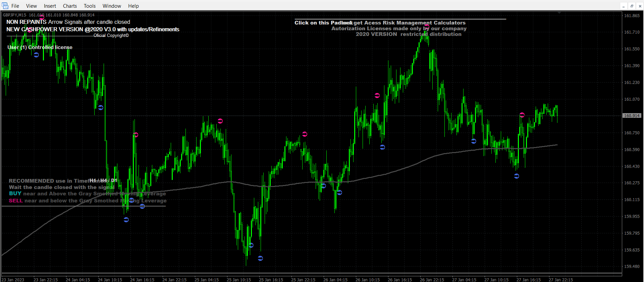Click the pink sell arrow just above 161.070 level
This screenshot has width=644, height=282.
[377, 95]
